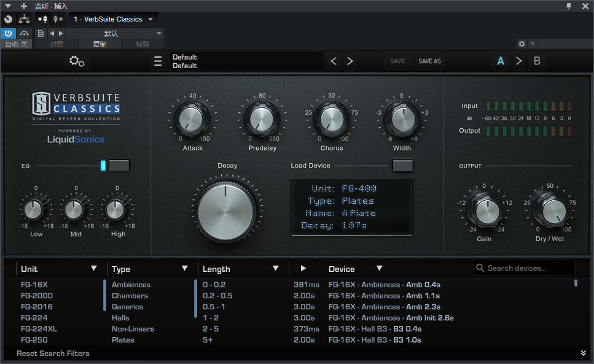Click the plus icon in title bar
The width and height of the screenshot is (594, 364).
24,6
